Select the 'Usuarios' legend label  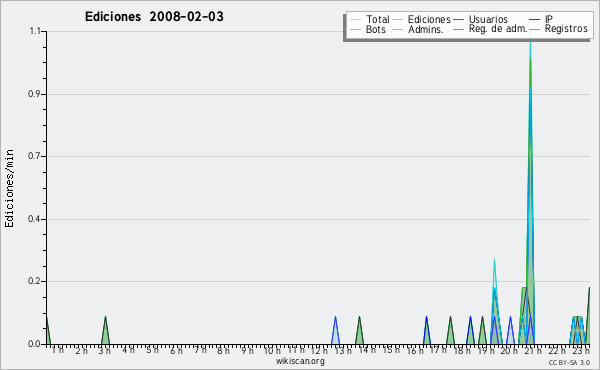point(488,19)
